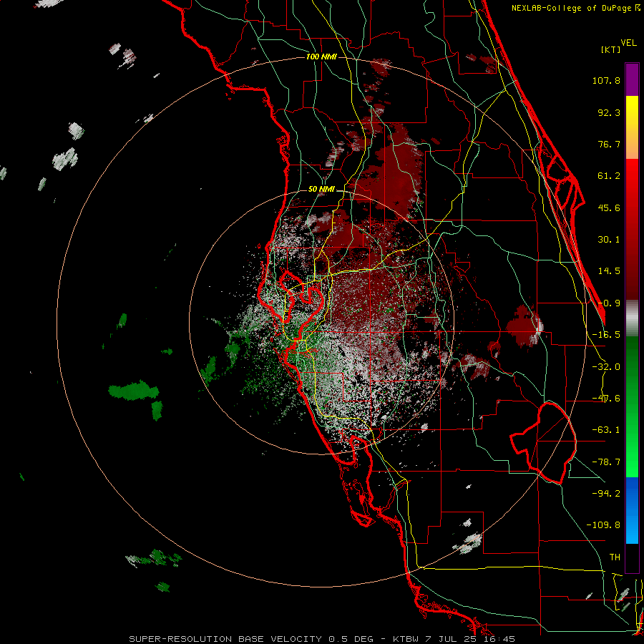Click the 30.1 scale value

tap(609, 240)
